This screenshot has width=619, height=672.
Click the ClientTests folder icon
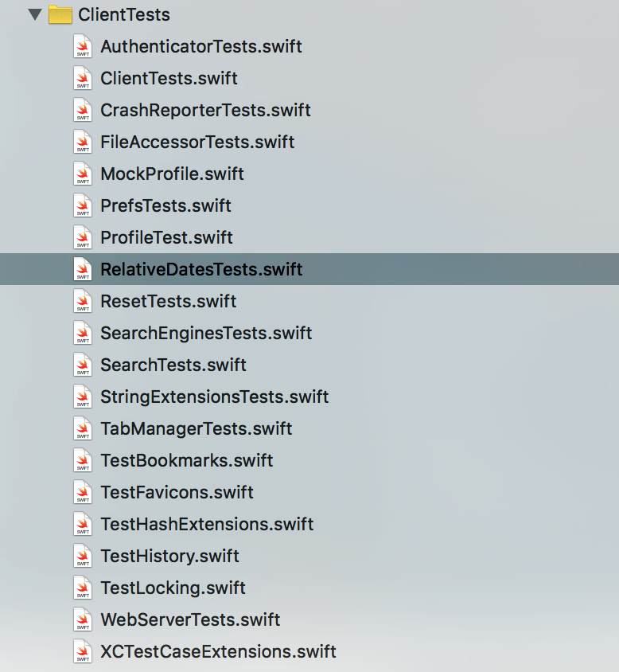(x=60, y=14)
